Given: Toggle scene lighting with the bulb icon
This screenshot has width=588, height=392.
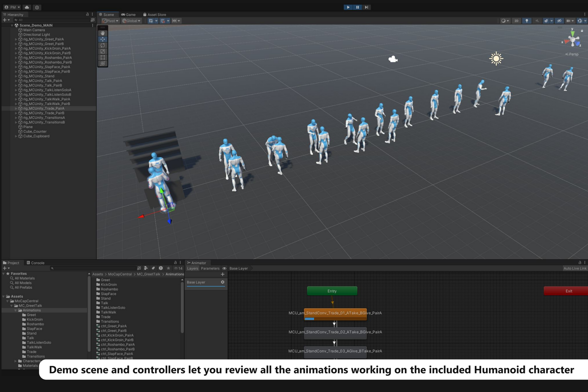Looking at the screenshot, I should 527,21.
